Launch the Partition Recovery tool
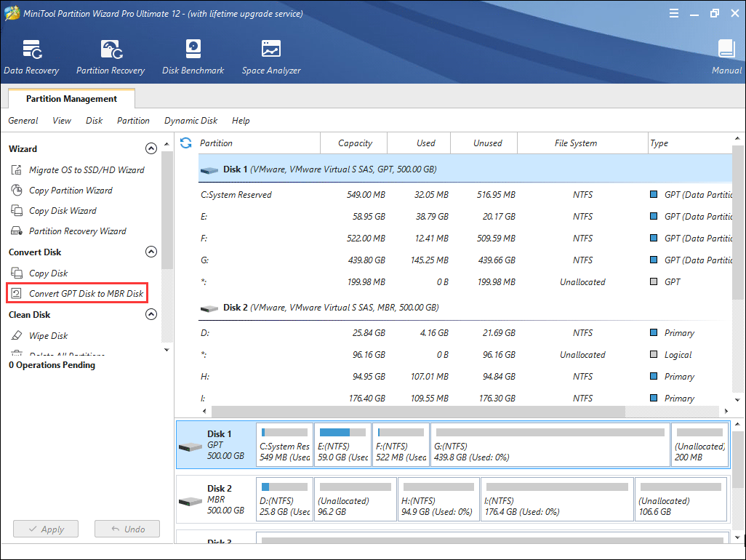Screen dimensions: 746x560 [111, 57]
